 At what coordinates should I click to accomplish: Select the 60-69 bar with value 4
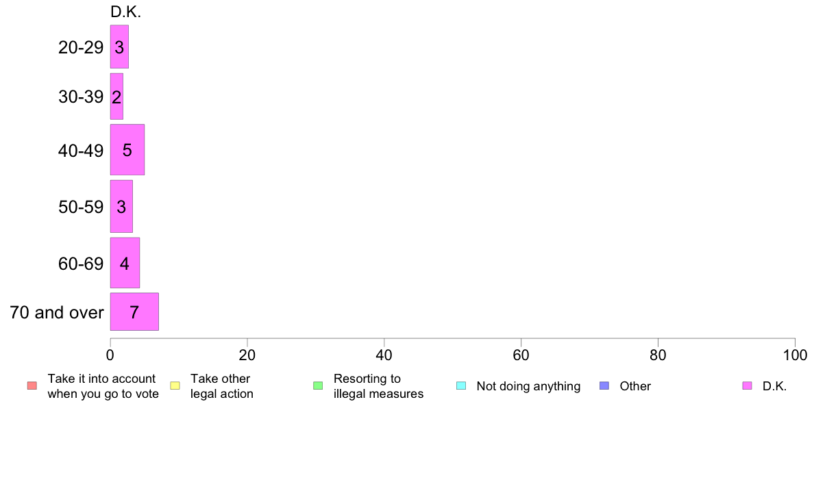125,263
